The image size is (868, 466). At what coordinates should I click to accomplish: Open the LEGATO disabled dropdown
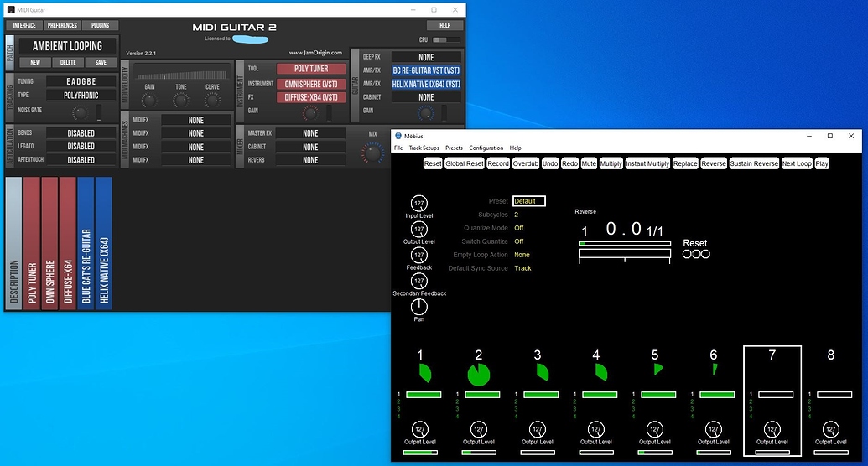pos(81,147)
